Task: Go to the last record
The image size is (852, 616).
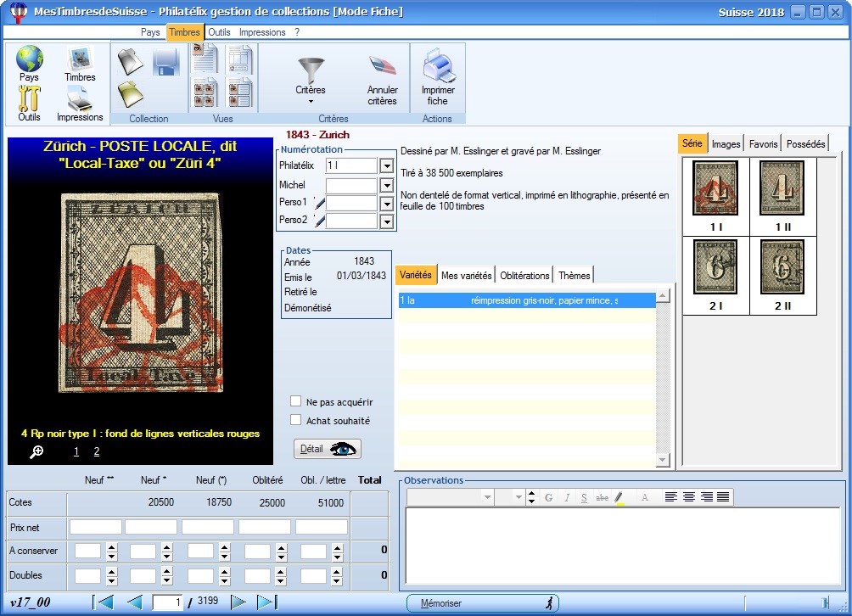Action: [266, 602]
